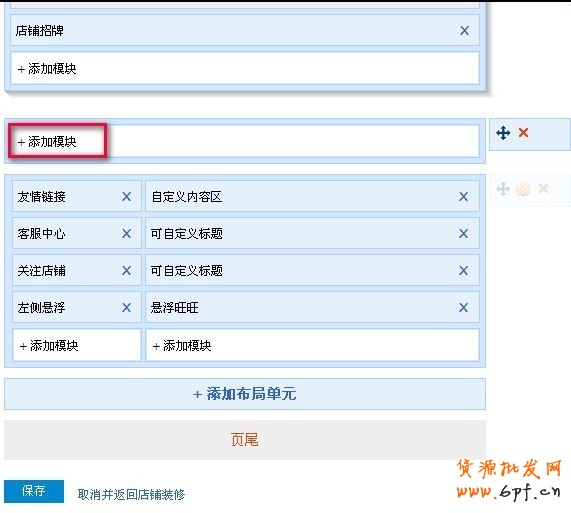Remove the 客服中心 module
571x513 pixels.
click(126, 233)
